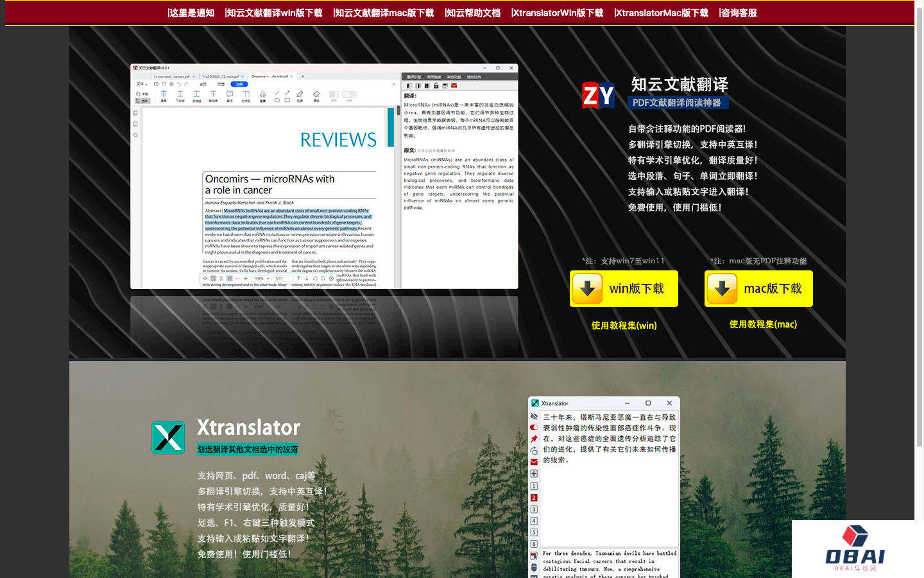Switch to the 主页 ribbon tab
Viewport: 924px width, 578px height.
tap(203, 84)
